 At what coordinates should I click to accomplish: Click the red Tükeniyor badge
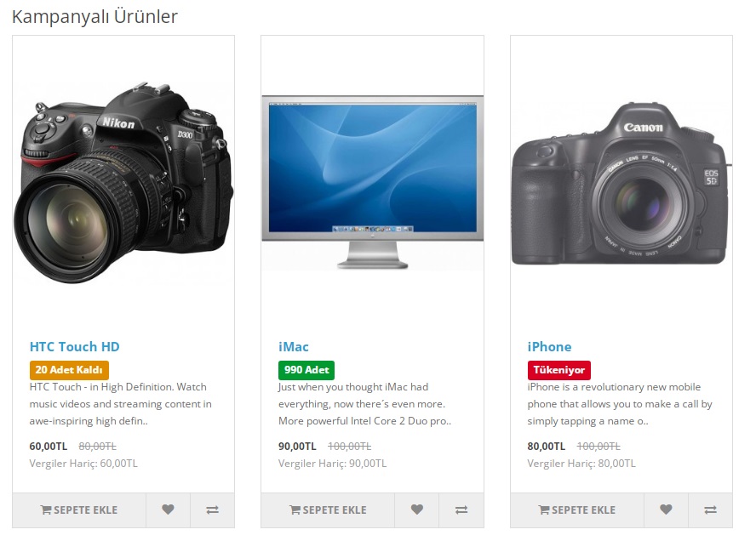pos(558,370)
